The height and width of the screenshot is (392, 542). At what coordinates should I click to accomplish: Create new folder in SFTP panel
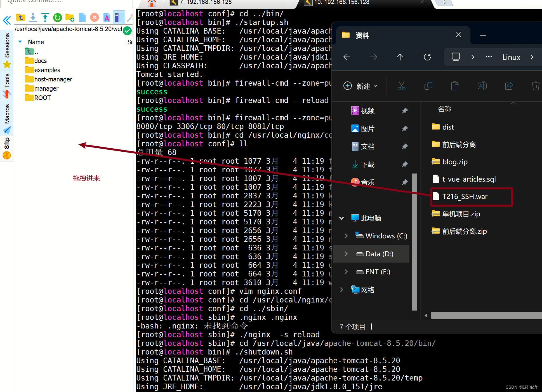(x=70, y=18)
